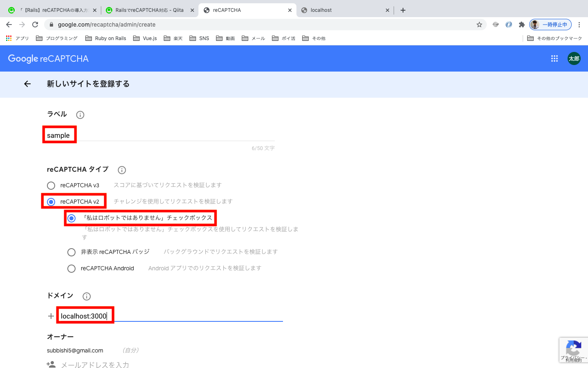Click the sample label text field
The width and height of the screenshot is (588, 368).
pos(161,135)
